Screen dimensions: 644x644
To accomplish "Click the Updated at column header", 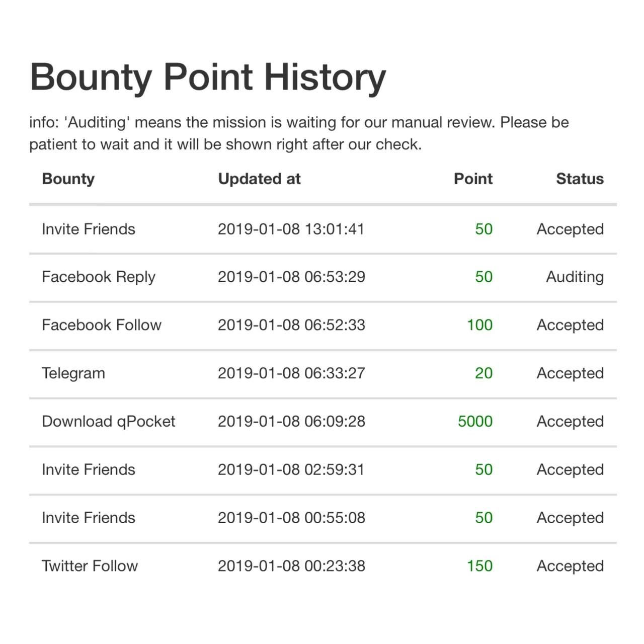I will pos(259,179).
